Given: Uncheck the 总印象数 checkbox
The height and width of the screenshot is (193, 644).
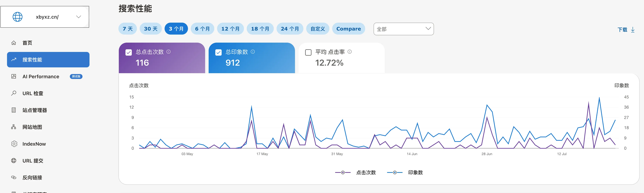Looking at the screenshot, I should pos(218,52).
